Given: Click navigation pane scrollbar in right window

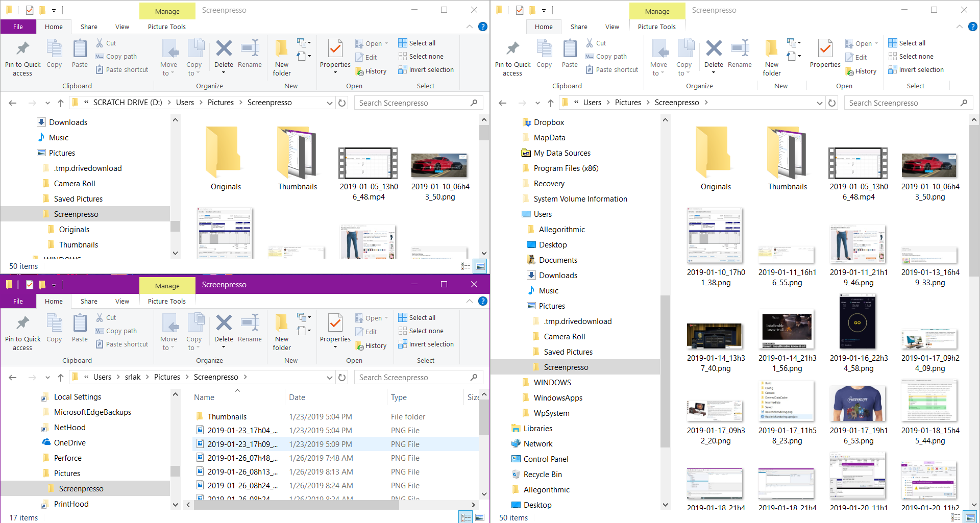Looking at the screenshot, I should [x=665, y=371].
